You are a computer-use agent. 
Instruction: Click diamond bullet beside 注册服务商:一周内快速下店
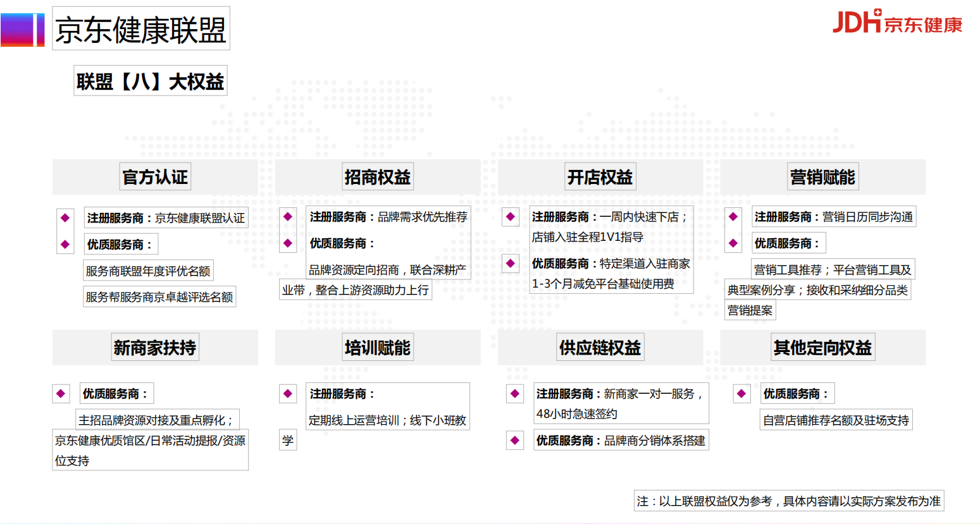[511, 217]
